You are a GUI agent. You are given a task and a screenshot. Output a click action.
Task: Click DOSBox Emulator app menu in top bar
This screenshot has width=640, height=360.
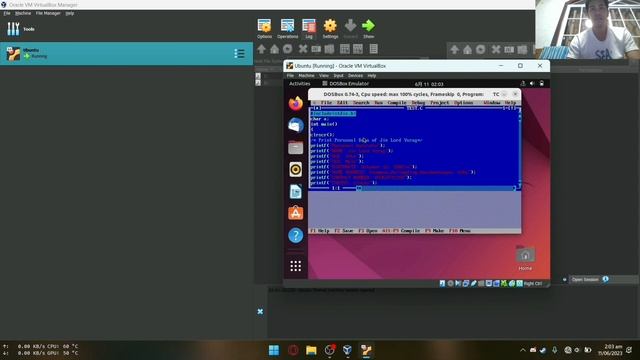coord(345,84)
